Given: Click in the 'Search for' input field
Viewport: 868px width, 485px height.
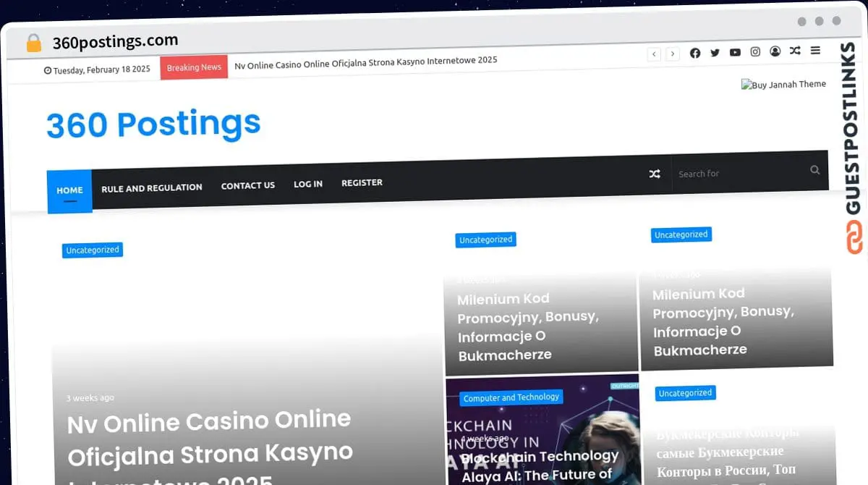Looking at the screenshot, I should 738,173.
